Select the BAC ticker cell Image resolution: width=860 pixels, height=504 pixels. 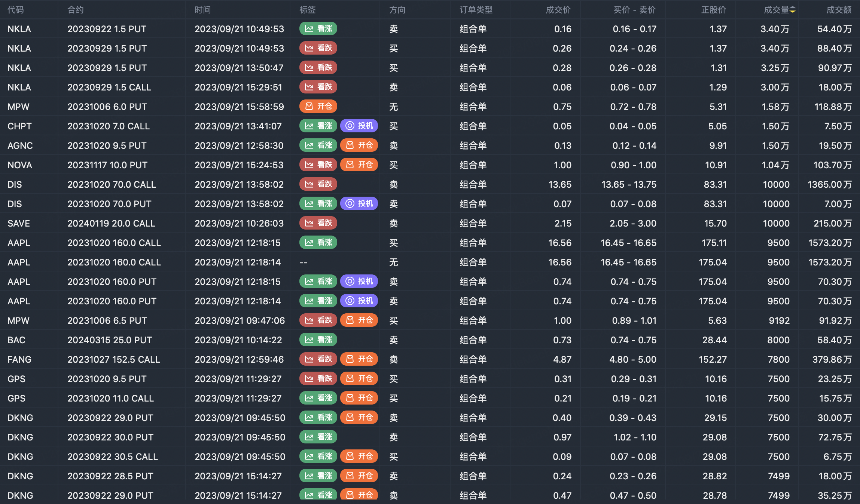coord(16,340)
